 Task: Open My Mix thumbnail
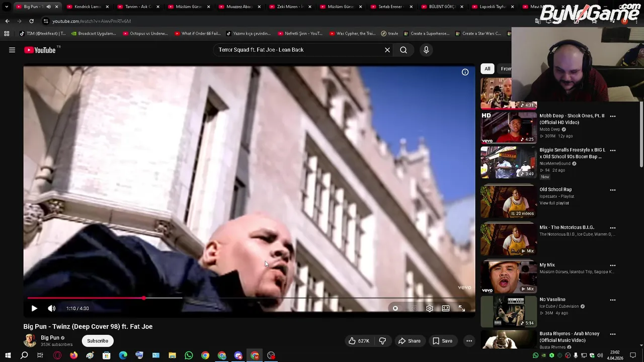509,277
